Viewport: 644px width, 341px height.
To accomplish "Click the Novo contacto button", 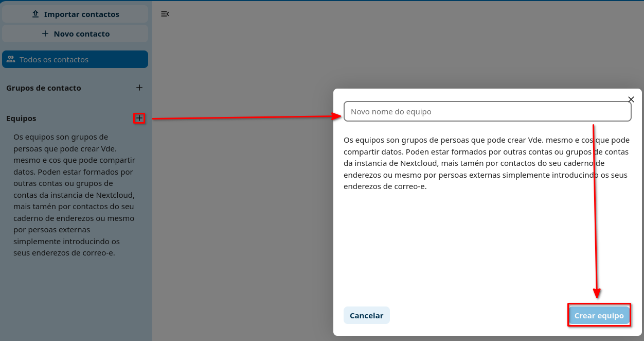I will (x=75, y=33).
